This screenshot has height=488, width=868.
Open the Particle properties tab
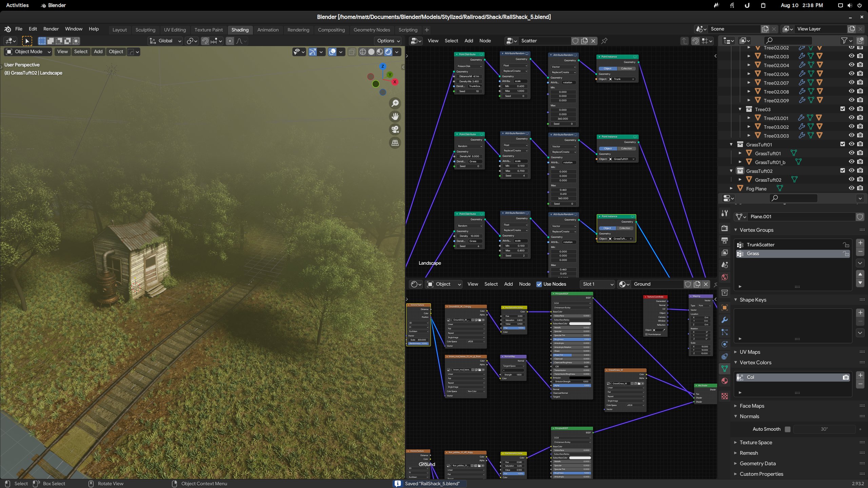(x=725, y=332)
